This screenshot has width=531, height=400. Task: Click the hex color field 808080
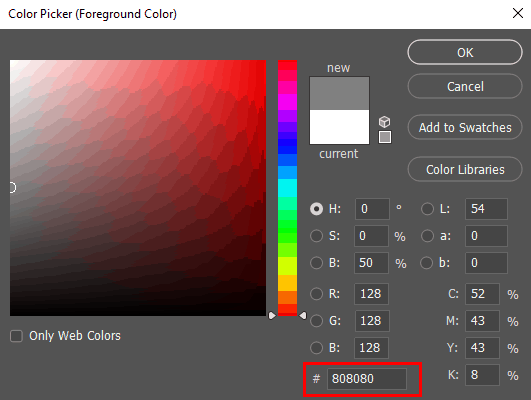coord(367,379)
